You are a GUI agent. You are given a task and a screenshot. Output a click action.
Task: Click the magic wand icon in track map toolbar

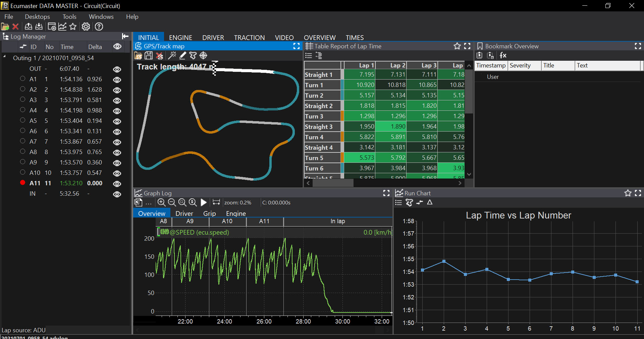click(x=172, y=56)
